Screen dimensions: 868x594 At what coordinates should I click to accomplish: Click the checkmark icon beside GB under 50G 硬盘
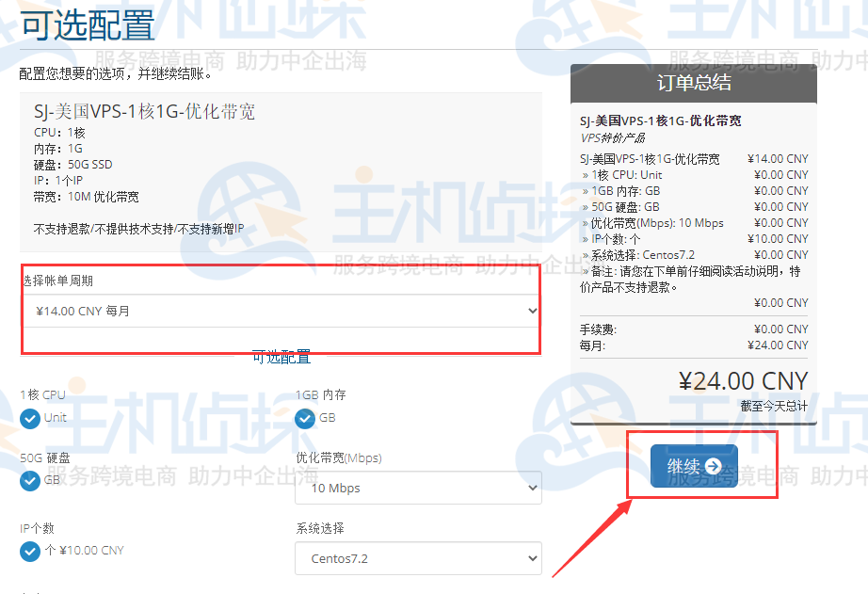pos(30,480)
